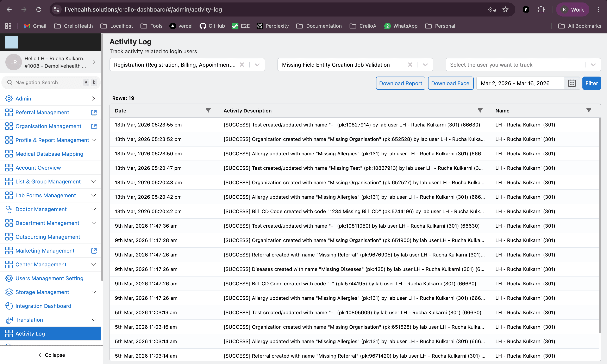Viewport: 607px width, 364px height.
Task: Expand List & Group Management submenu
Action: point(94,181)
